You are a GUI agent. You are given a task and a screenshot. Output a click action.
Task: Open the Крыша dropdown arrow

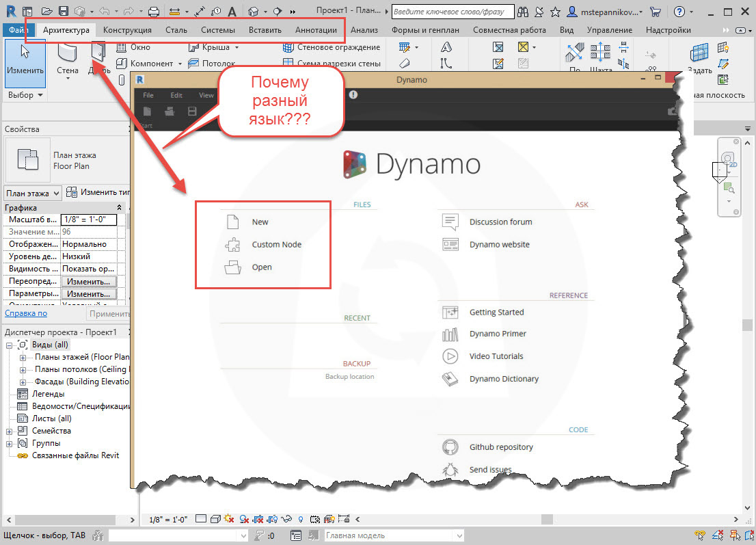[237, 47]
